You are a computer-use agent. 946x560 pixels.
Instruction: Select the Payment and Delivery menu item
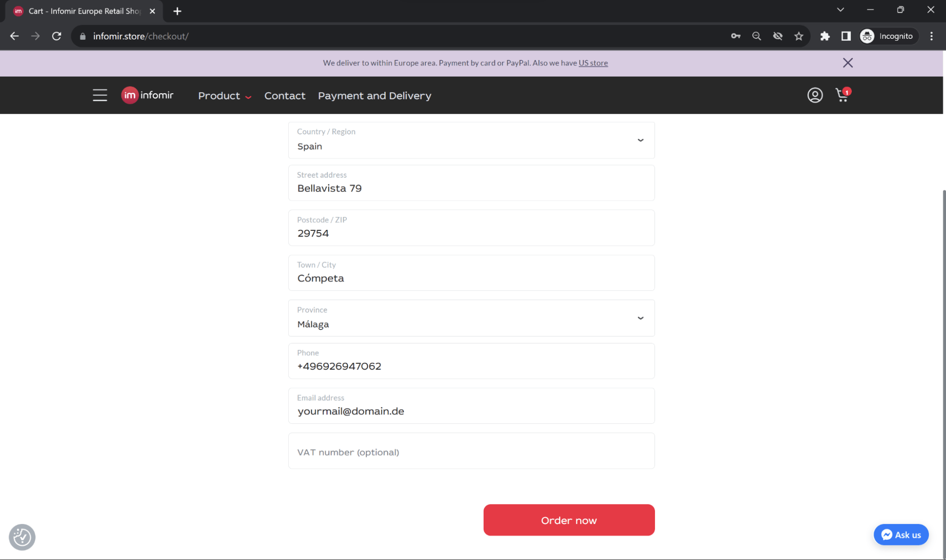374,95
